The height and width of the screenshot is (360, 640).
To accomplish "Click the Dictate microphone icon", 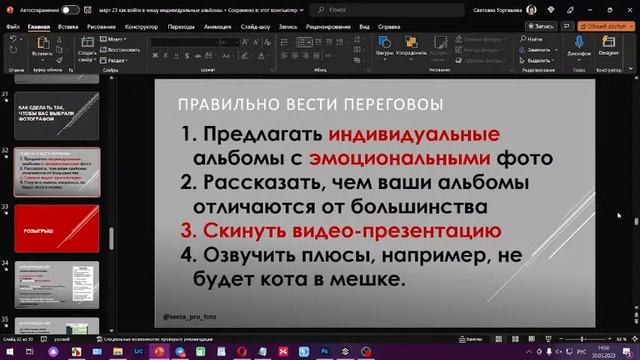I will 579,42.
